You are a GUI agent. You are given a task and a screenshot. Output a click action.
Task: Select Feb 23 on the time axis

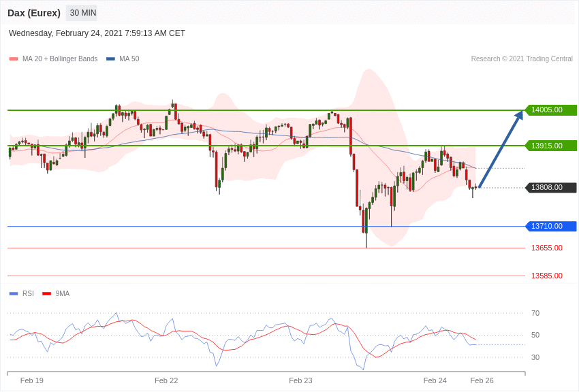[300, 380]
